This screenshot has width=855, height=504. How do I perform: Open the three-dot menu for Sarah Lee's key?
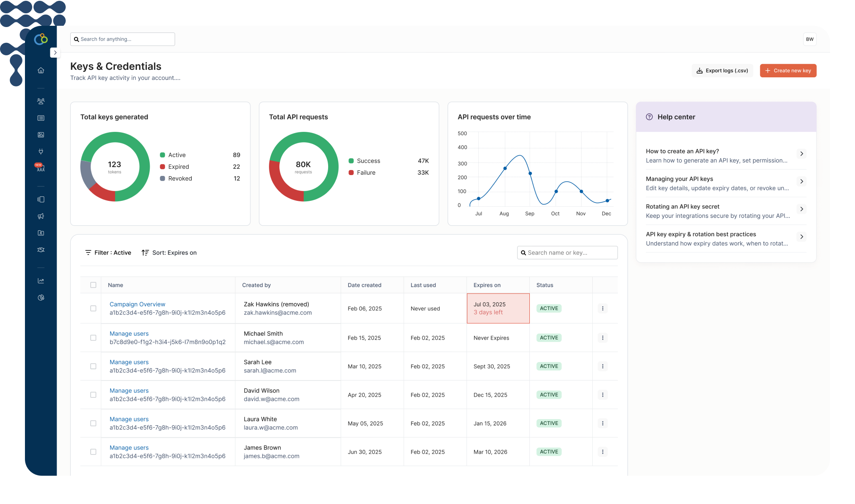603,366
